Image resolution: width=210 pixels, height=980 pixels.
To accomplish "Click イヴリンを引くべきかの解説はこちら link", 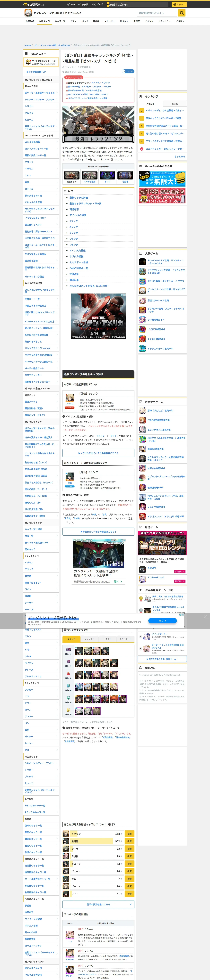I will (98, 453).
